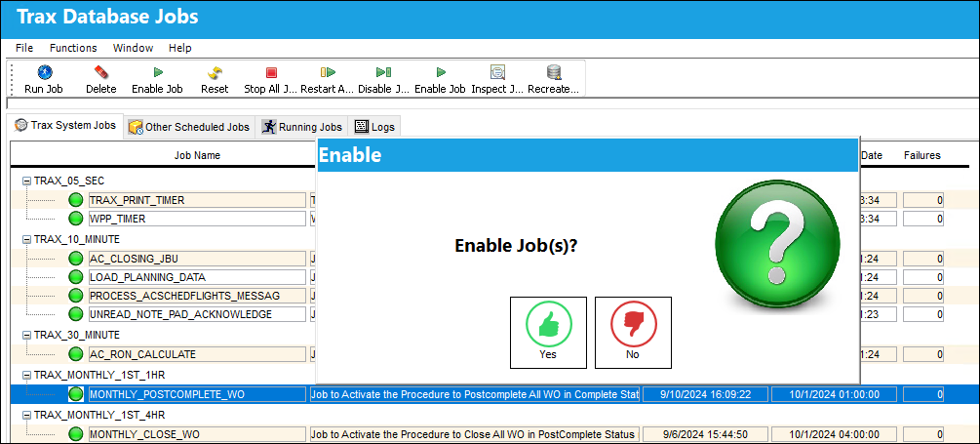
Task: Click the Recreate database icon
Action: (554, 72)
